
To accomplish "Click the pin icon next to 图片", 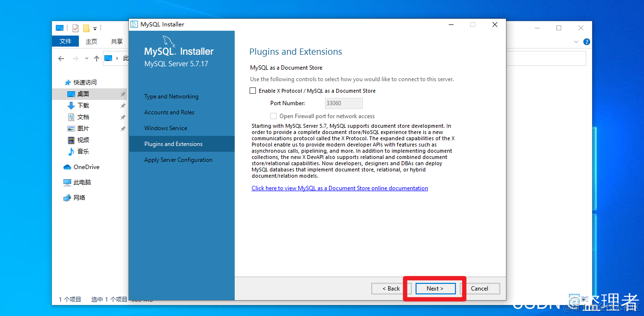I will click(x=123, y=129).
